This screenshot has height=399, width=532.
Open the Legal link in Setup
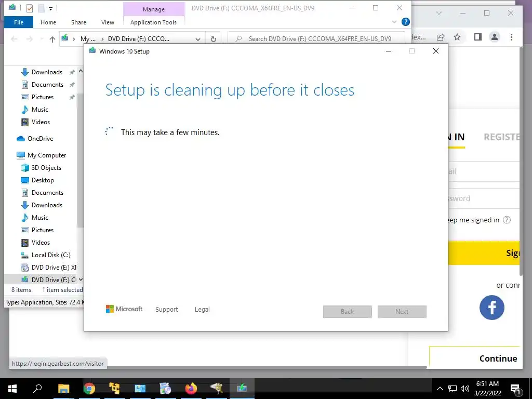click(202, 310)
